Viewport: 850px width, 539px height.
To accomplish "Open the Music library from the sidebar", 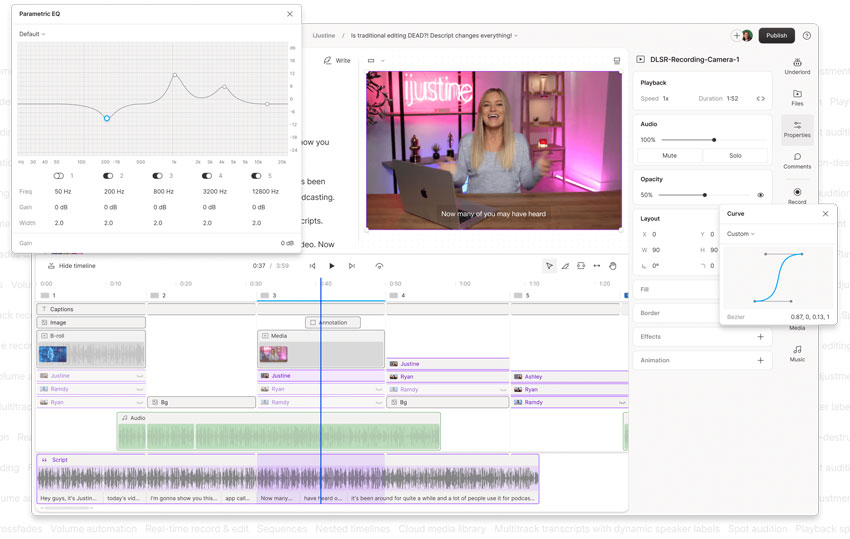I will point(797,351).
